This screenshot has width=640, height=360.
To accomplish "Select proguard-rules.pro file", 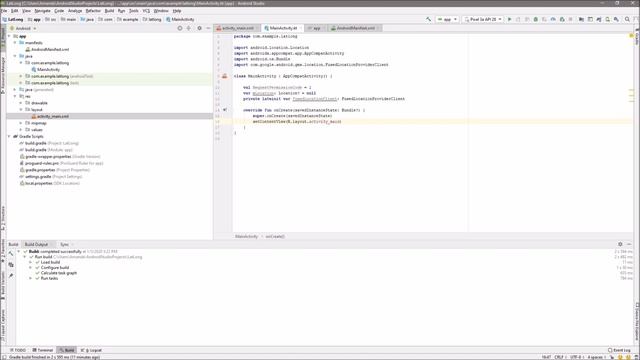I will [61, 163].
